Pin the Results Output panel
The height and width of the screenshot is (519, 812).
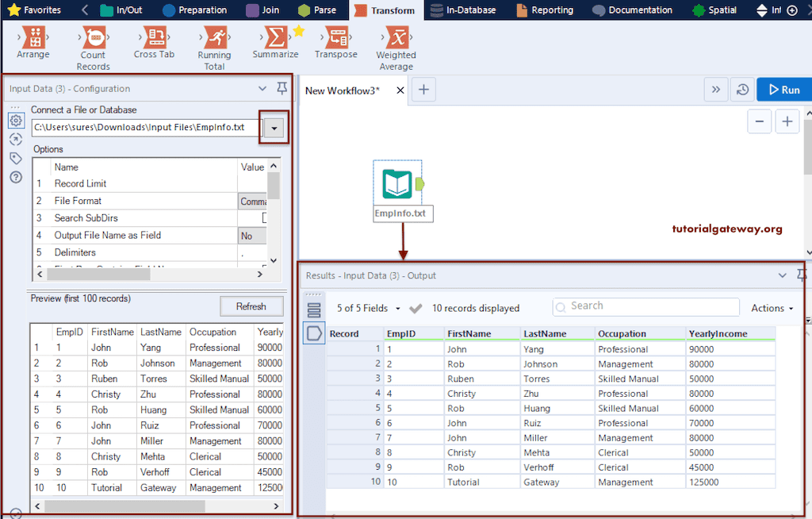pyautogui.click(x=802, y=275)
